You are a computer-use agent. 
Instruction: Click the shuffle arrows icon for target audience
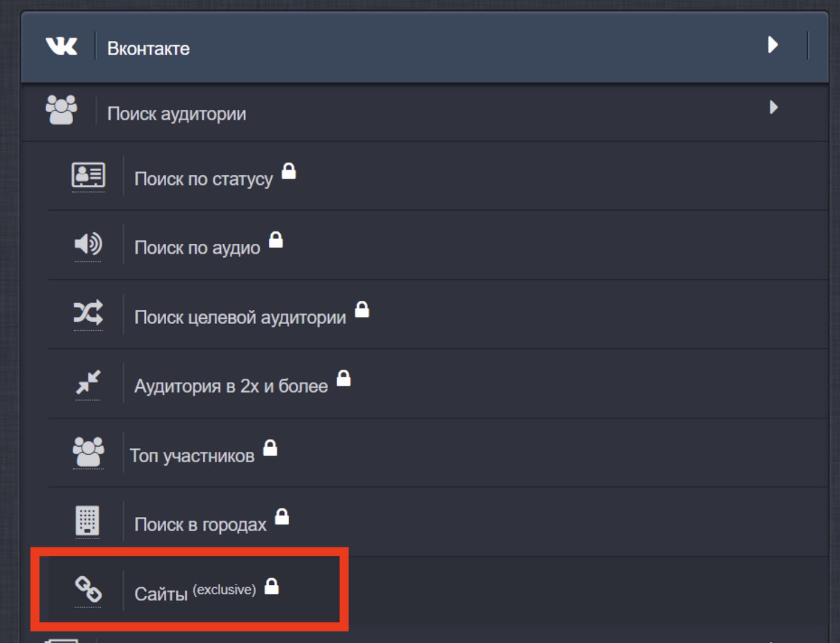[x=88, y=313]
